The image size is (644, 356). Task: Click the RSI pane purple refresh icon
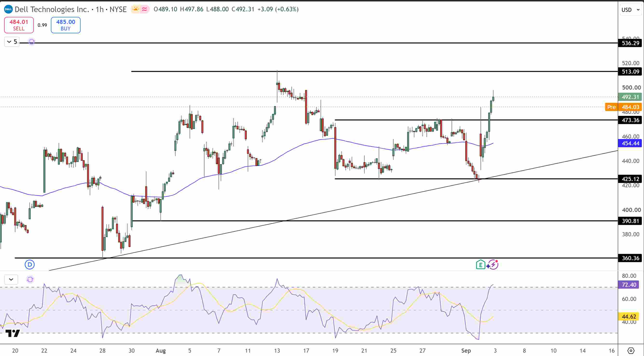tap(30, 279)
